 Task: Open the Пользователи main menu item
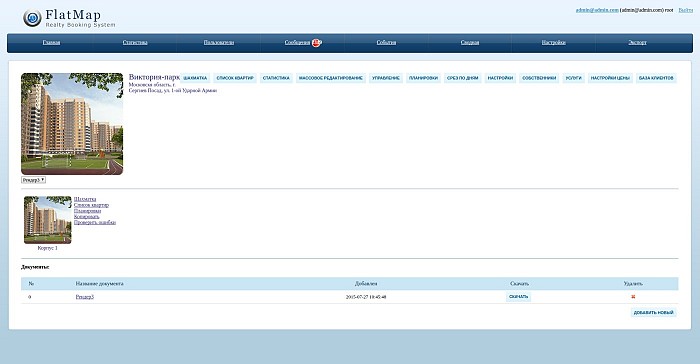point(219,42)
